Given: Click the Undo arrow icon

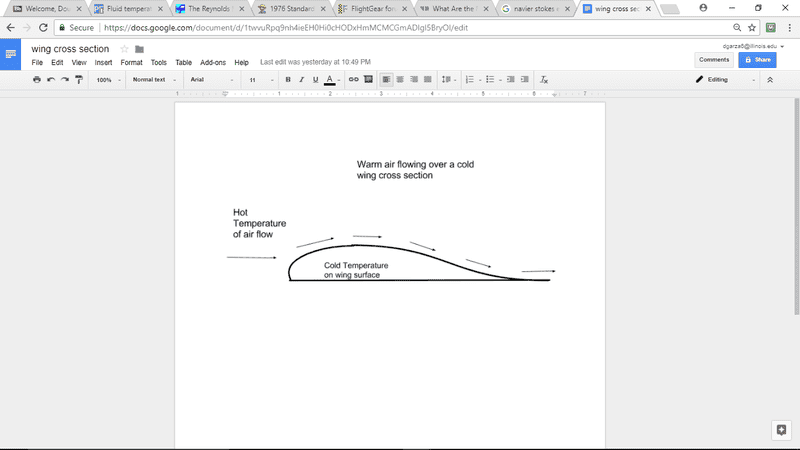Looking at the screenshot, I should (51, 79).
